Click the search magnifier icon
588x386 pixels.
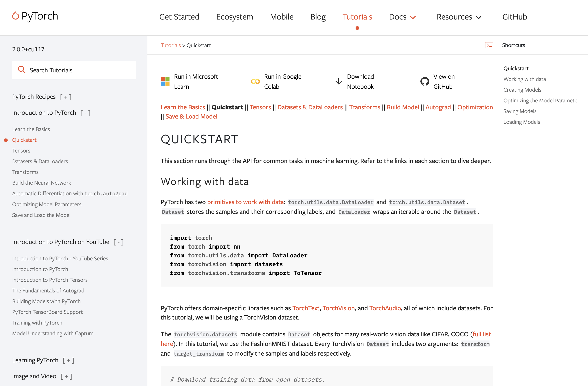click(x=22, y=70)
